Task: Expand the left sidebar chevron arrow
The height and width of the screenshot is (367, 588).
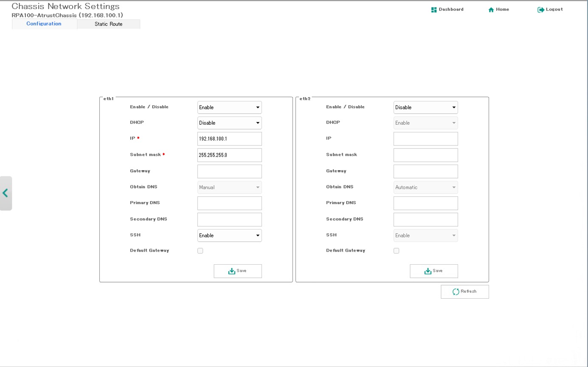Action: [x=6, y=193]
